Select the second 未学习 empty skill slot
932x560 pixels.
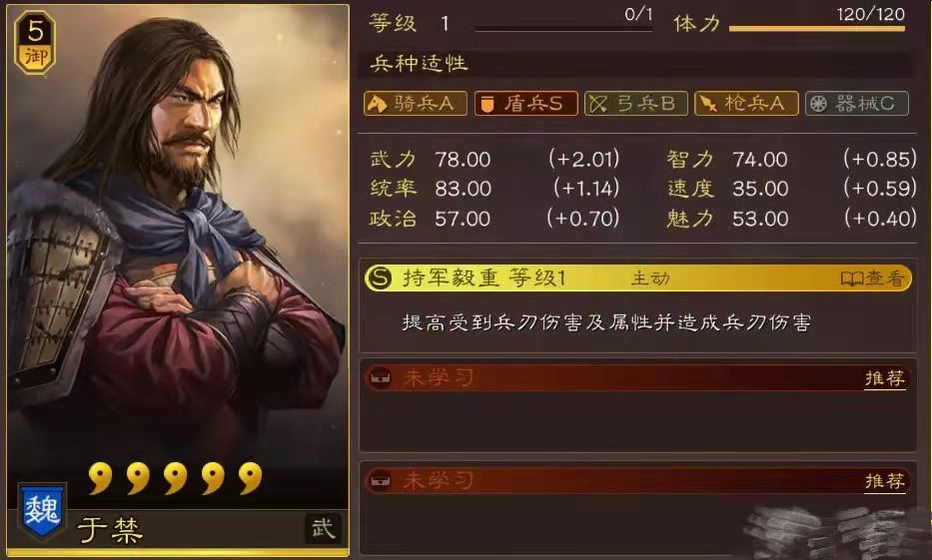(x=637, y=506)
